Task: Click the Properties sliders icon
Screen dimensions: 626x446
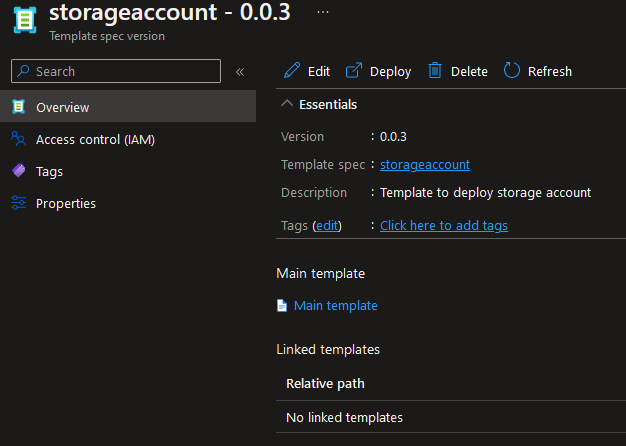Action: (x=18, y=203)
